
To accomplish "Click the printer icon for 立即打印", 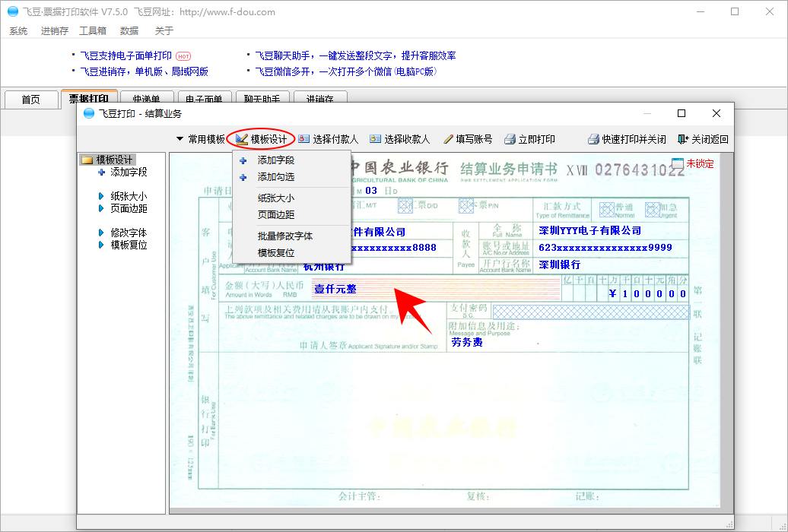I will 510,139.
